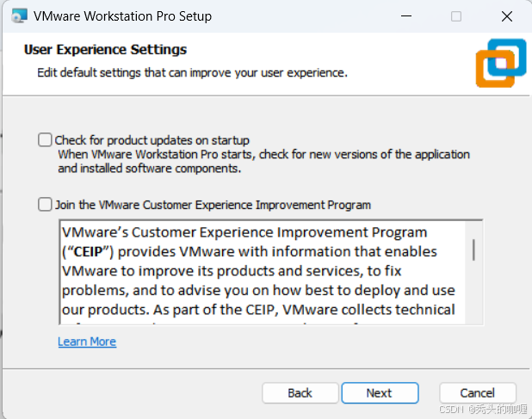Click the VMware overlapping squares logo
Image resolution: width=532 pixels, height=419 pixels.
(501, 63)
